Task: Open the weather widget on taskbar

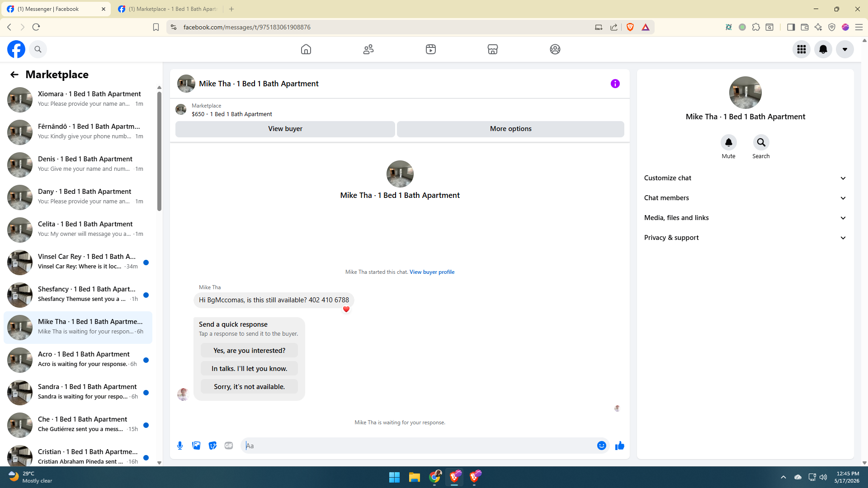Action: [31, 477]
